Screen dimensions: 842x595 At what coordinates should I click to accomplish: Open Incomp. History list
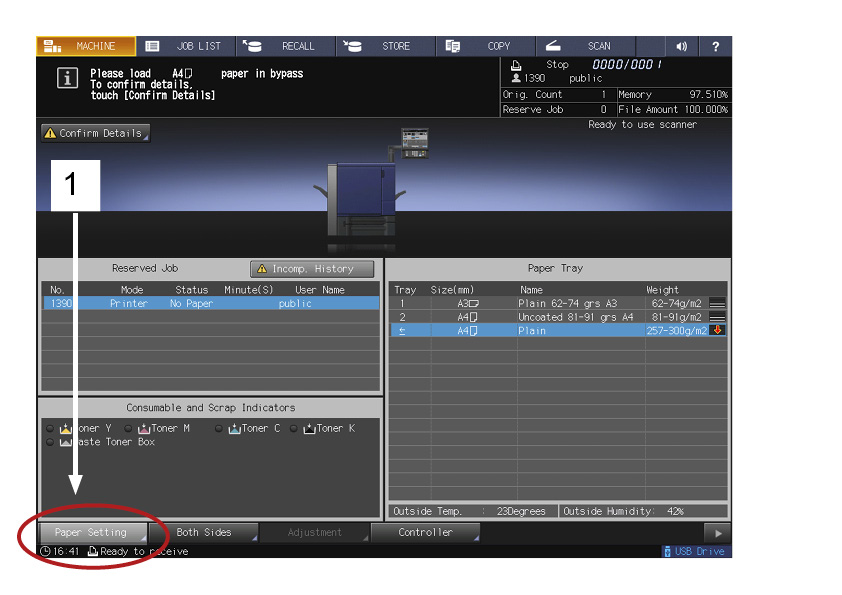(312, 269)
